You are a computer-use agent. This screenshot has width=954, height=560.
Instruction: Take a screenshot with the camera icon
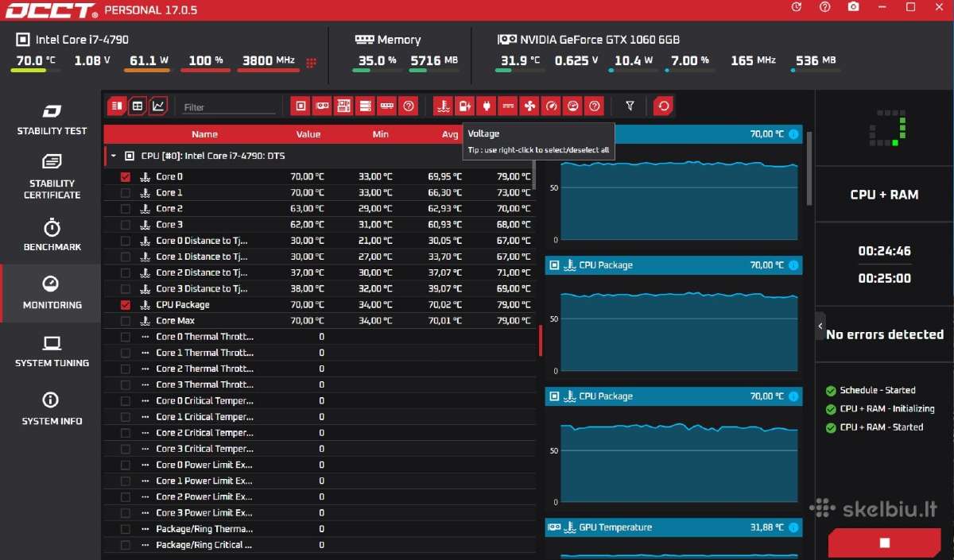pos(853,7)
